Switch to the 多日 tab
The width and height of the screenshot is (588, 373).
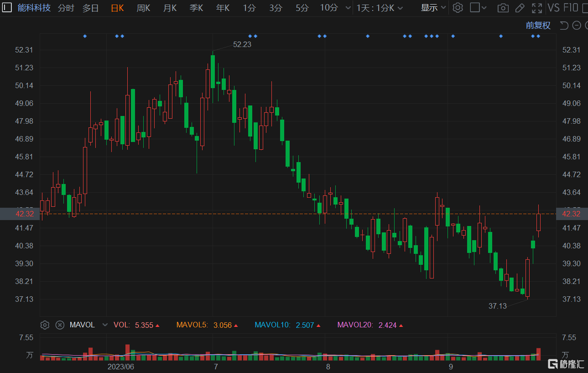90,8
